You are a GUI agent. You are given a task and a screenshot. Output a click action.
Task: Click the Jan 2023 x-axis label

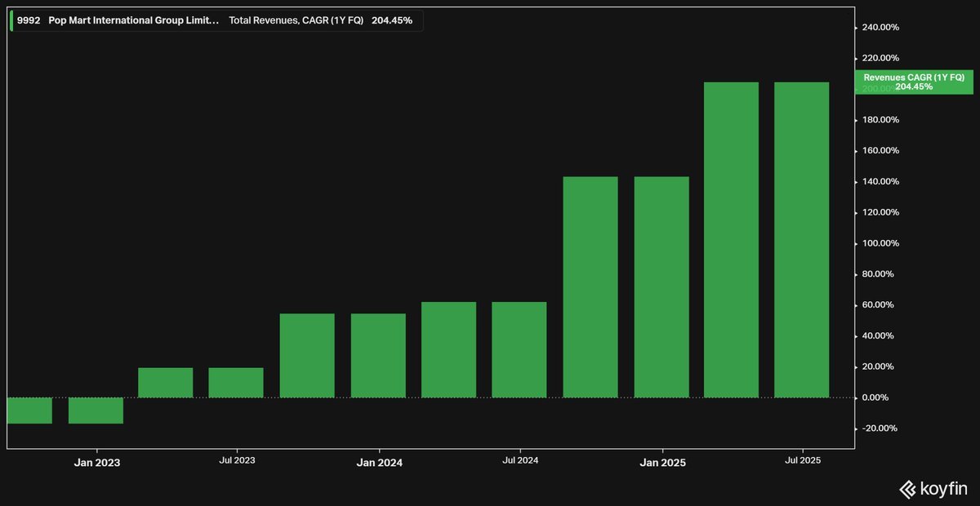click(96, 462)
